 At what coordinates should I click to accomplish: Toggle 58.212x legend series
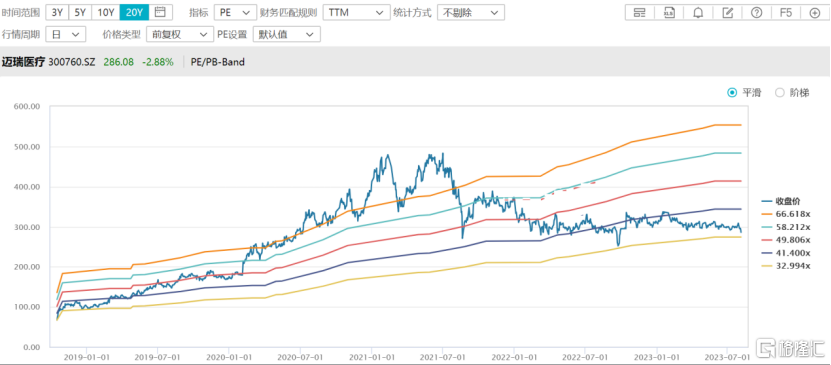coord(786,227)
